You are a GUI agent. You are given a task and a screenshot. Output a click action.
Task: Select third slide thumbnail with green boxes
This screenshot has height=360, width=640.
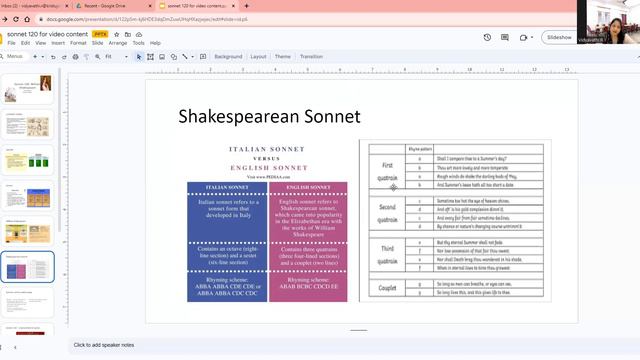click(28, 160)
